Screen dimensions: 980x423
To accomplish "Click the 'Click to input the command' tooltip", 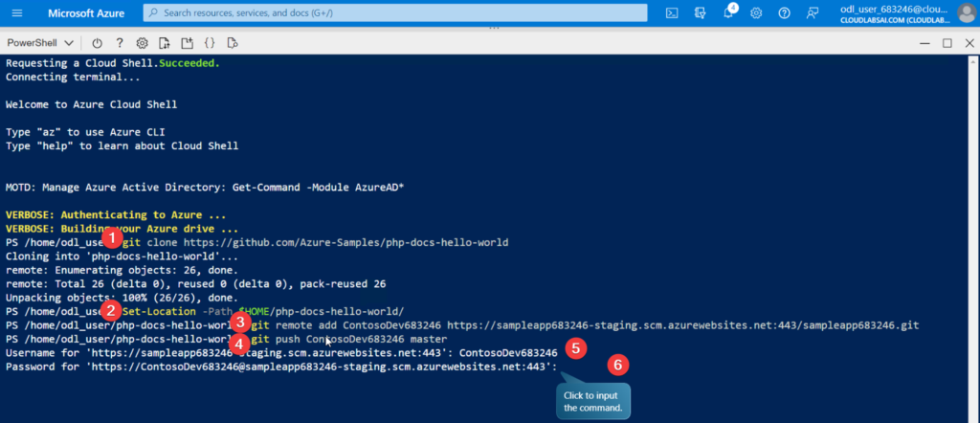I will pos(592,400).
